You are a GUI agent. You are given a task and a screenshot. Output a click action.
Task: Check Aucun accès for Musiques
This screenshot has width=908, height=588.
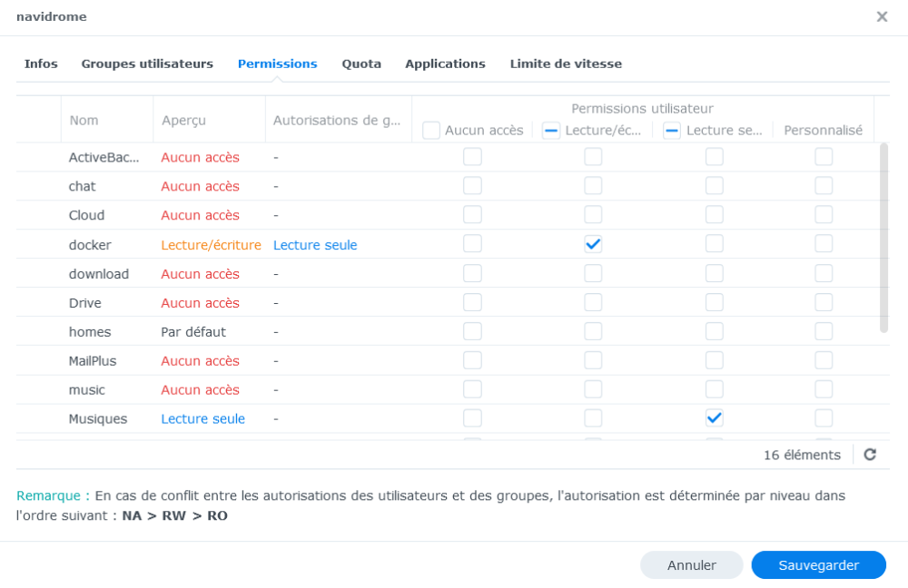pyautogui.click(x=472, y=417)
